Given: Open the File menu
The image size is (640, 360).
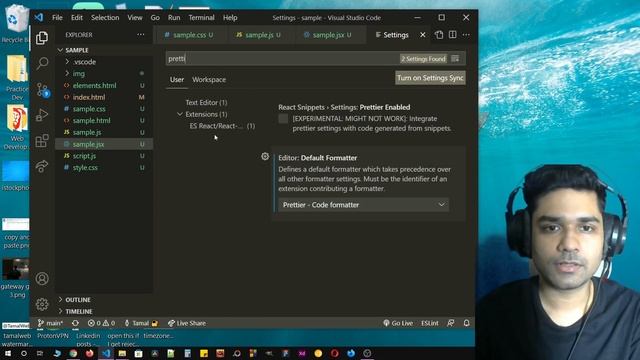Looking at the screenshot, I should 57,18.
